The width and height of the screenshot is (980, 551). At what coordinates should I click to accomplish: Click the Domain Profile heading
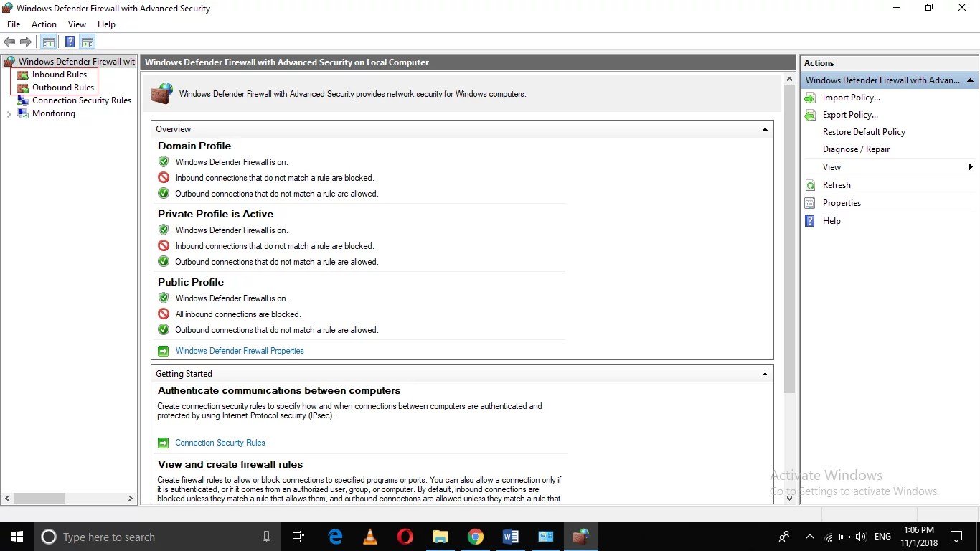point(194,146)
